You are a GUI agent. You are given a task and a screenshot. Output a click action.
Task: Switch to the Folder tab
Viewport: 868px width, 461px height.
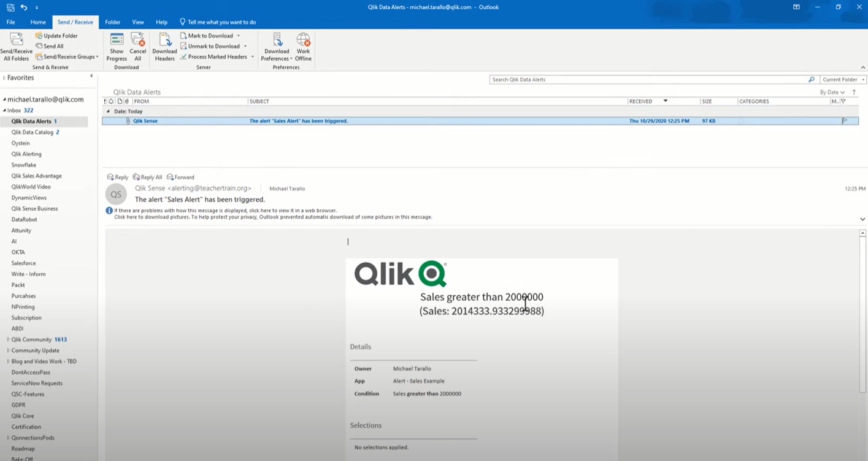click(x=113, y=22)
